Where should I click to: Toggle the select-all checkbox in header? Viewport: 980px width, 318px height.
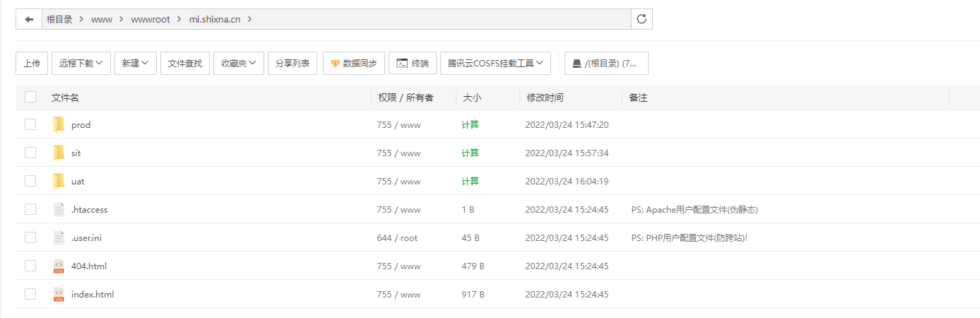[30, 98]
